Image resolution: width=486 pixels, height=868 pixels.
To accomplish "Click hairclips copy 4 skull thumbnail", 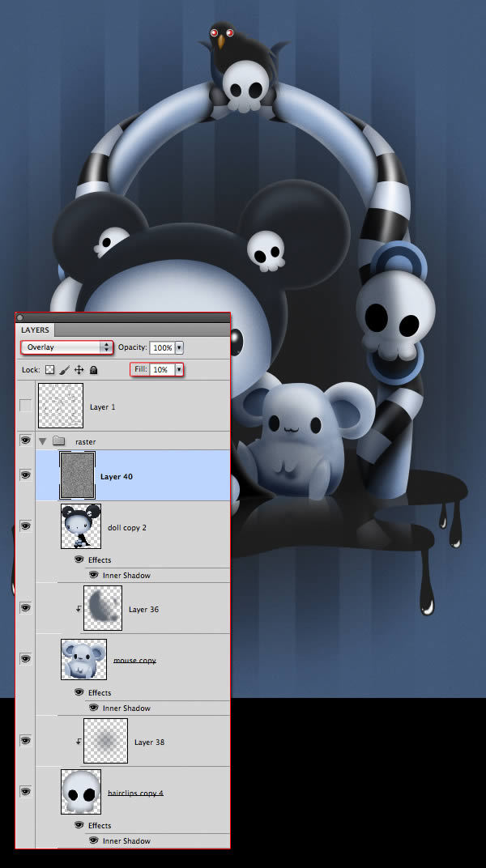I will click(x=81, y=792).
